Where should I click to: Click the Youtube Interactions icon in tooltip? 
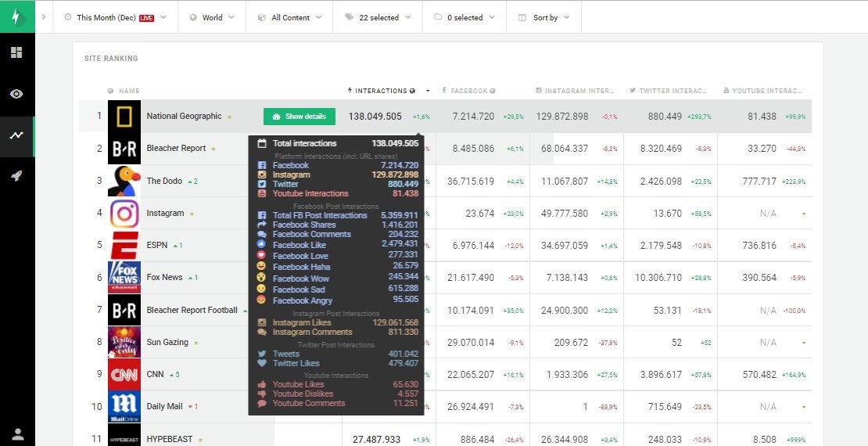coord(263,193)
